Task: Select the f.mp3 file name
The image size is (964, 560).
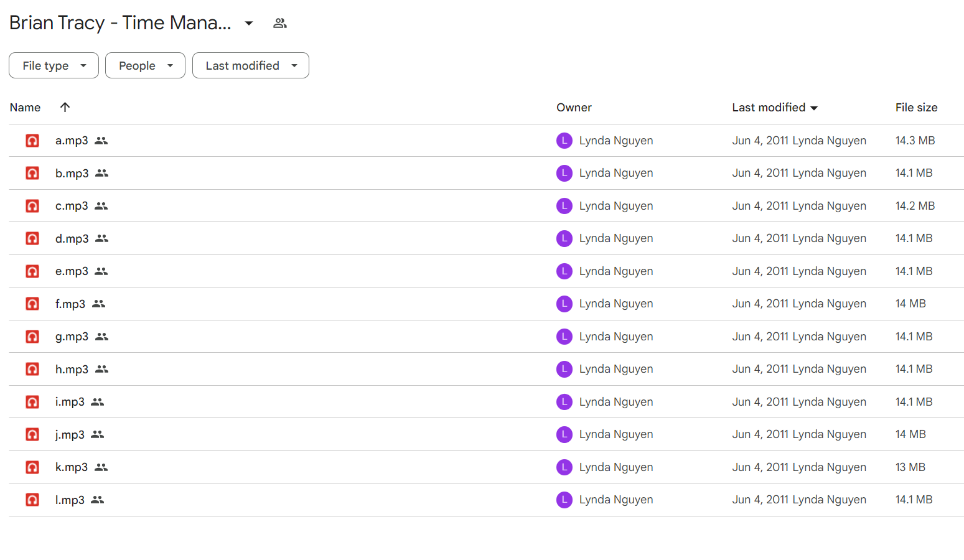Action: click(70, 304)
